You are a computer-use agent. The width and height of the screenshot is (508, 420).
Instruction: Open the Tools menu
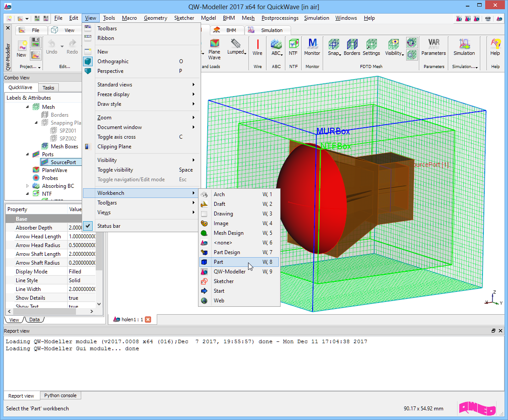(109, 18)
